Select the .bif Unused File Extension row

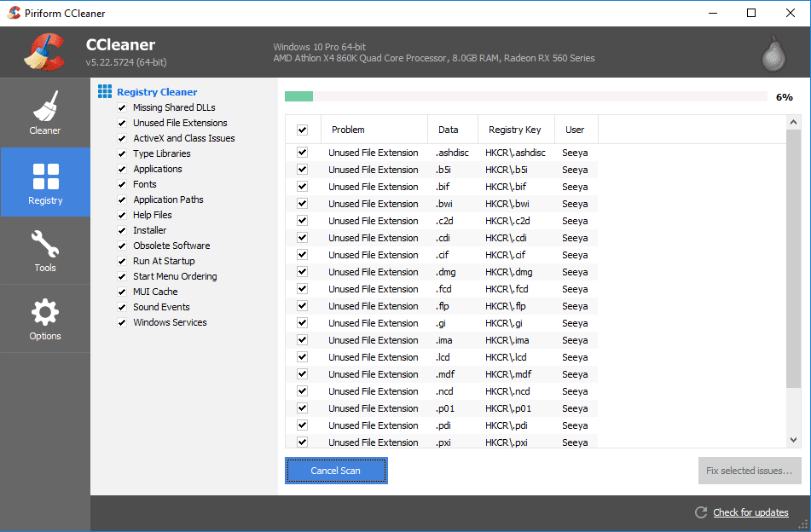pos(441,187)
